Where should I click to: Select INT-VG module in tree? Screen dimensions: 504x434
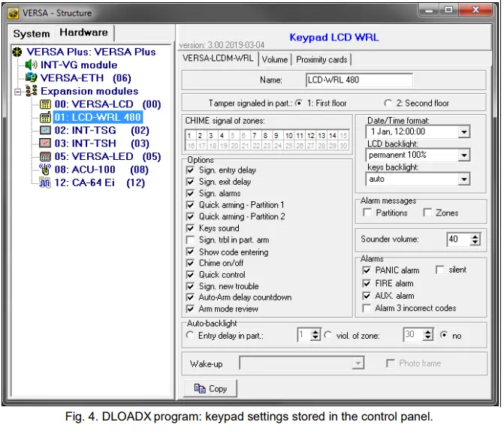79,65
